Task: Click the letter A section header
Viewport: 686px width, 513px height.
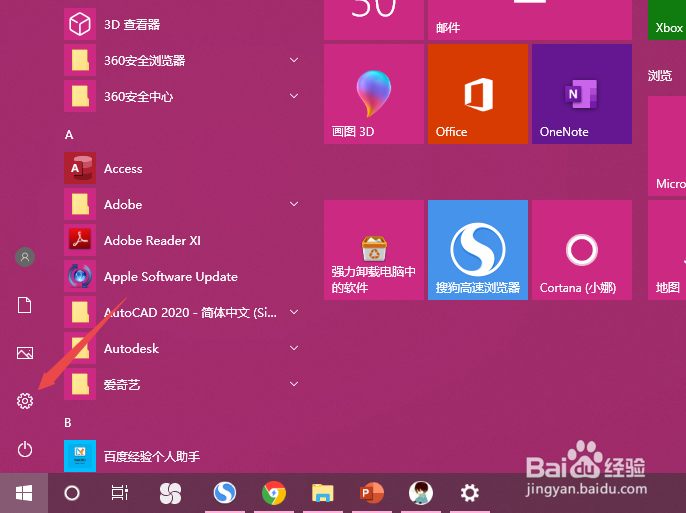Action: [x=69, y=135]
